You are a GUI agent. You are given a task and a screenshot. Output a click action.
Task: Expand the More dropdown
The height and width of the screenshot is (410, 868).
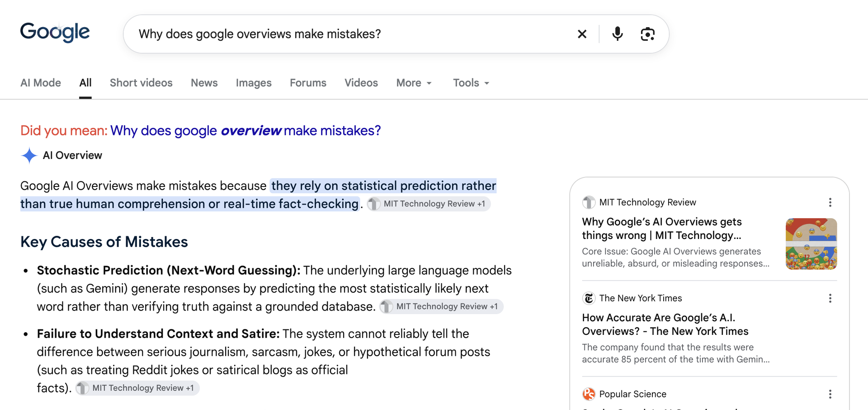click(x=414, y=83)
